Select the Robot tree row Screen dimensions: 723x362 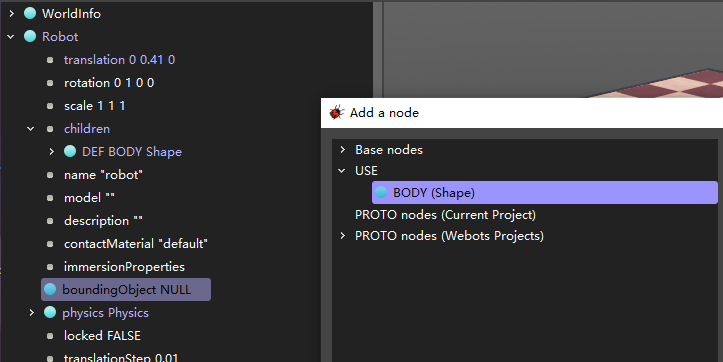(60, 37)
